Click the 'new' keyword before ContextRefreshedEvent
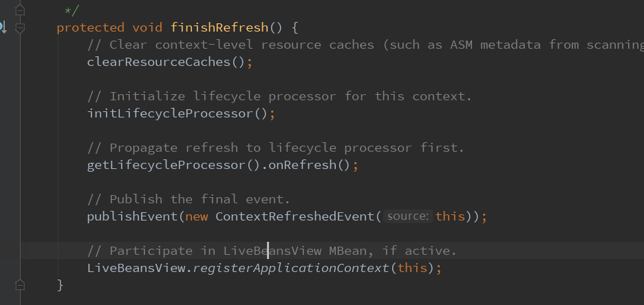644x305 pixels. 197,216
